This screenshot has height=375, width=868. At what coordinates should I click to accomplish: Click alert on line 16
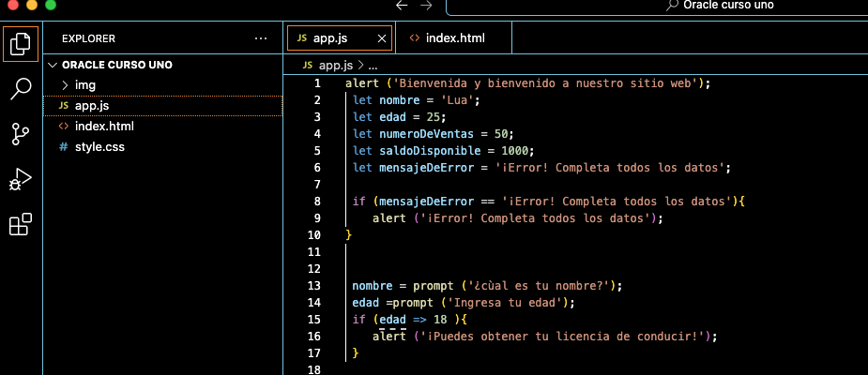point(389,336)
